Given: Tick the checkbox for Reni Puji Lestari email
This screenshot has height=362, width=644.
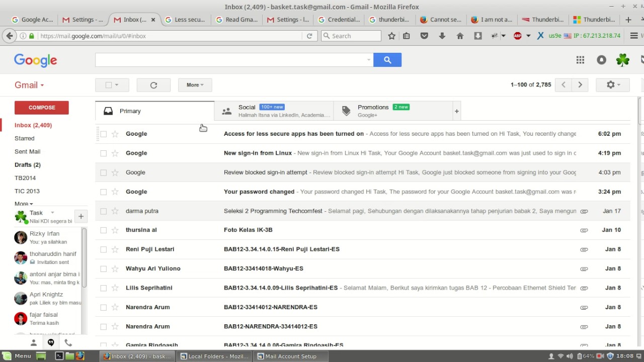Looking at the screenshot, I should tap(104, 249).
